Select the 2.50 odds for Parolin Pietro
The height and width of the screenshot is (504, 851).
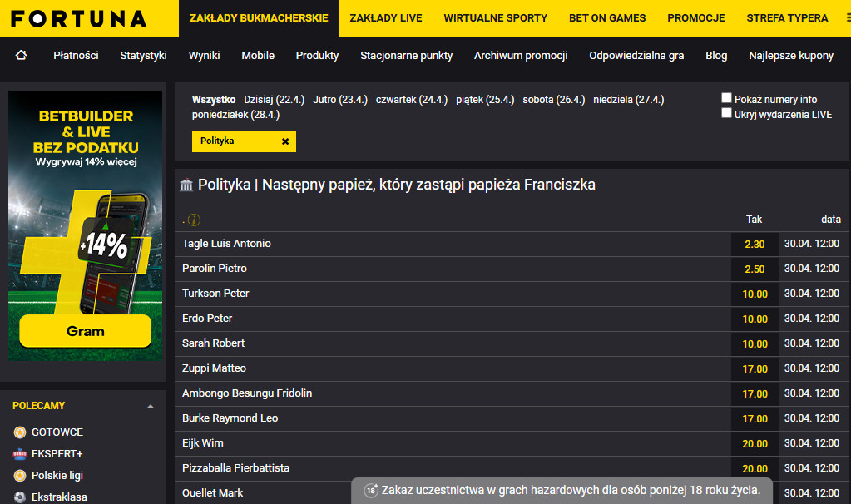click(755, 269)
